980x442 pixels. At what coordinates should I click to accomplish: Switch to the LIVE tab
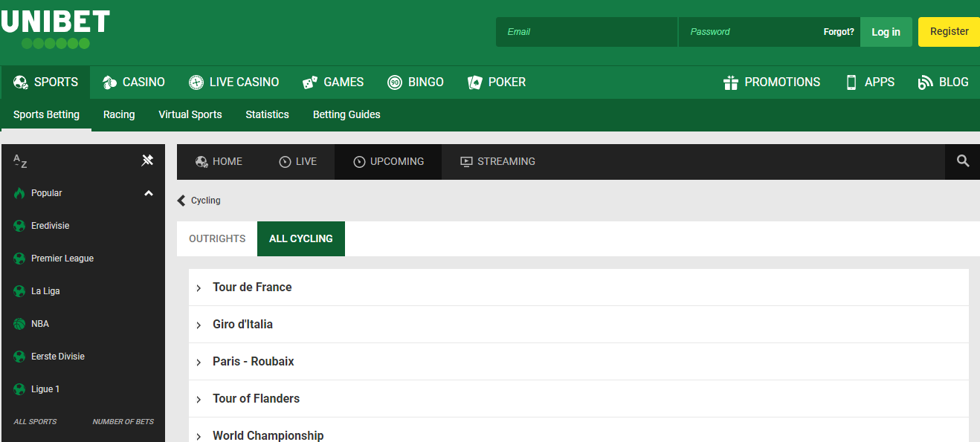(297, 162)
